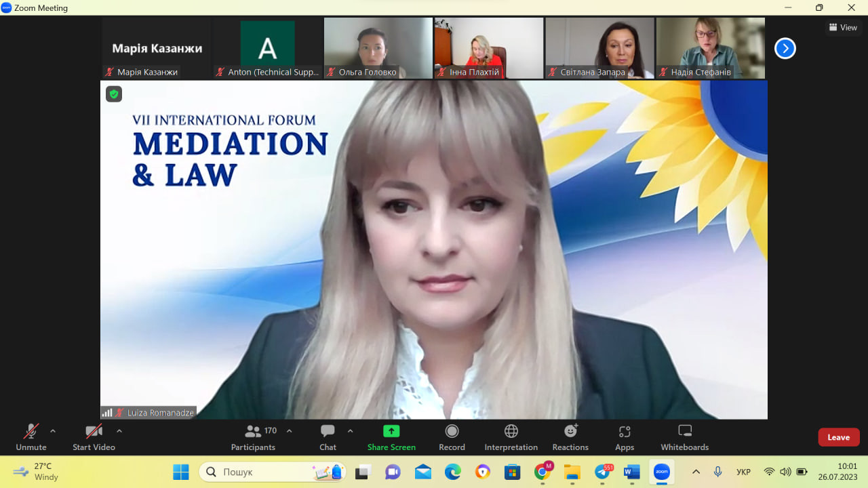Switch to Telegram on taskbar
This screenshot has width=868, height=488.
pos(603,472)
